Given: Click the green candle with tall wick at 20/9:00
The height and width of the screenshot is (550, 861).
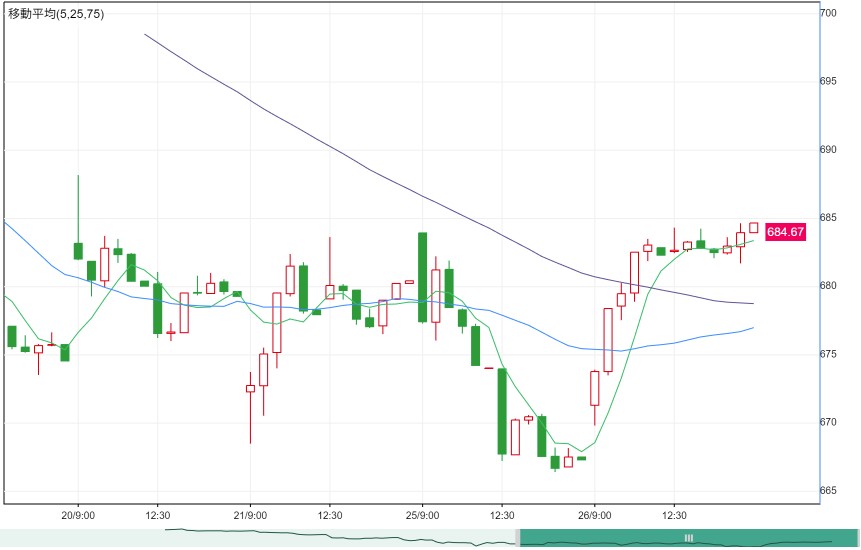Looking at the screenshot, I should (x=78, y=251).
